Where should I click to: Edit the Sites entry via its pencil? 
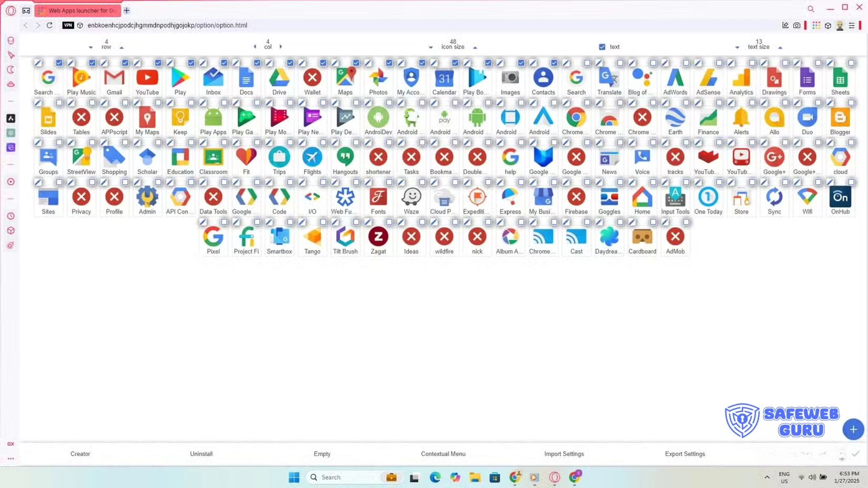pyautogui.click(x=38, y=182)
